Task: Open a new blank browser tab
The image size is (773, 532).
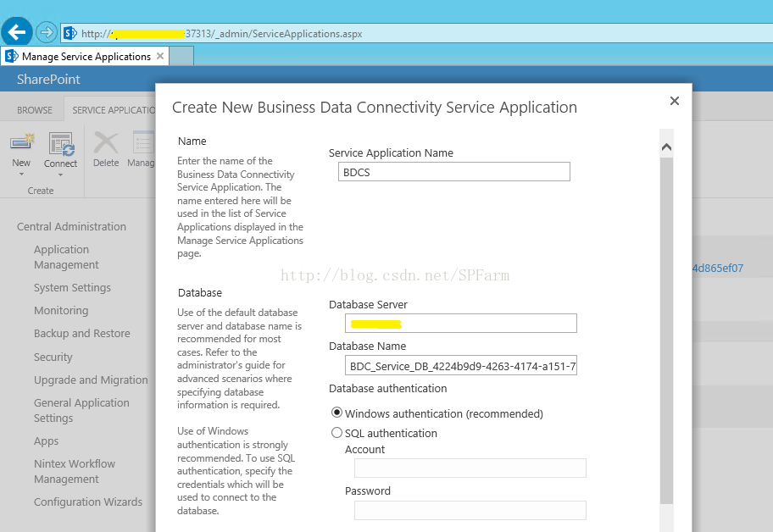Action: (x=181, y=56)
